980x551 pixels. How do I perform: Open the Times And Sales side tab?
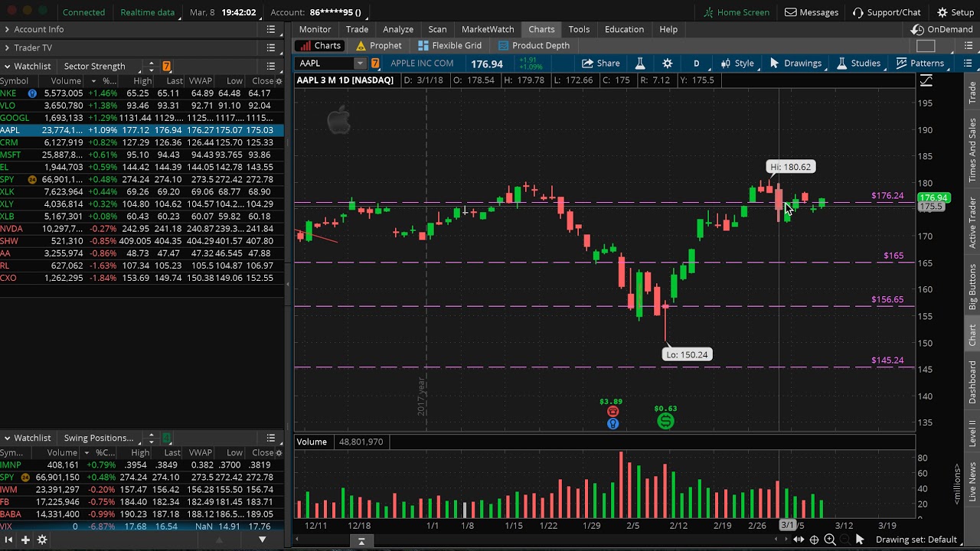pyautogui.click(x=972, y=150)
